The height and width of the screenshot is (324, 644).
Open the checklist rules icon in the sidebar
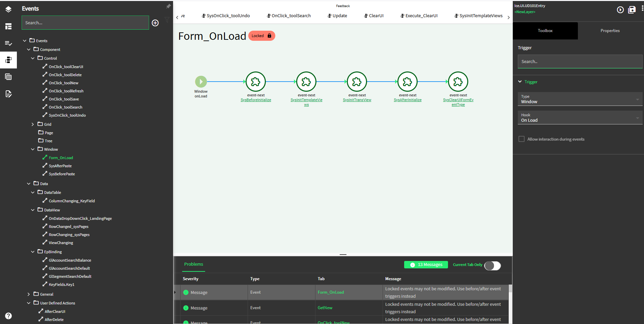tap(8, 43)
